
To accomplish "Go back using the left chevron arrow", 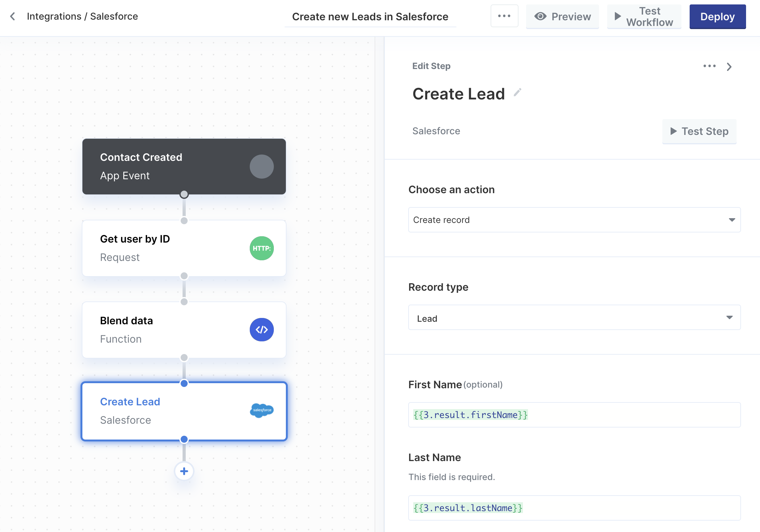I will coord(13,16).
